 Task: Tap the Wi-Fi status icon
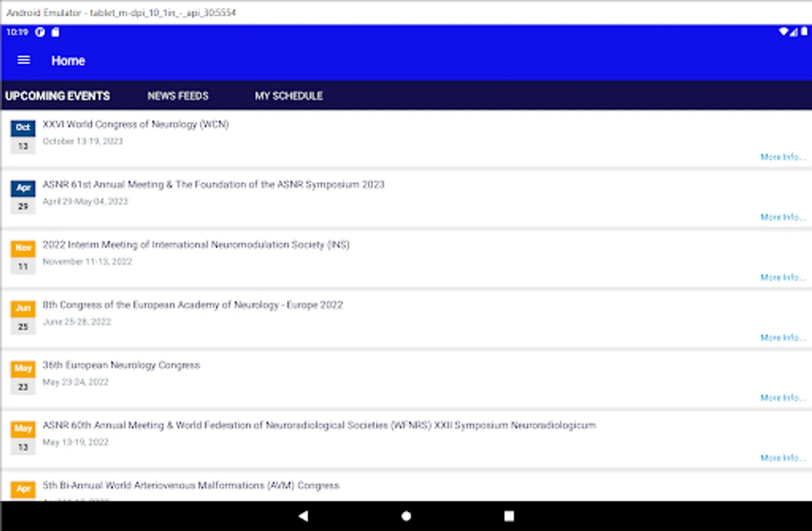click(x=783, y=32)
